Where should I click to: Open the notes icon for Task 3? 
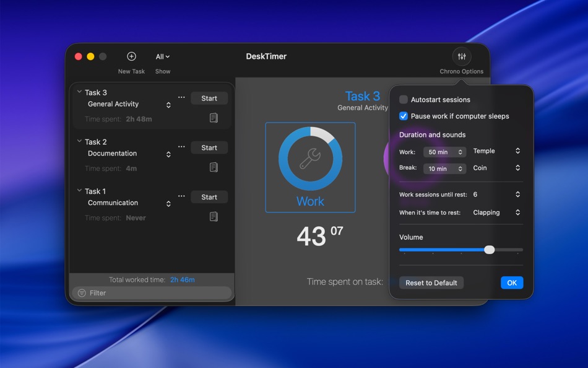[x=214, y=118]
